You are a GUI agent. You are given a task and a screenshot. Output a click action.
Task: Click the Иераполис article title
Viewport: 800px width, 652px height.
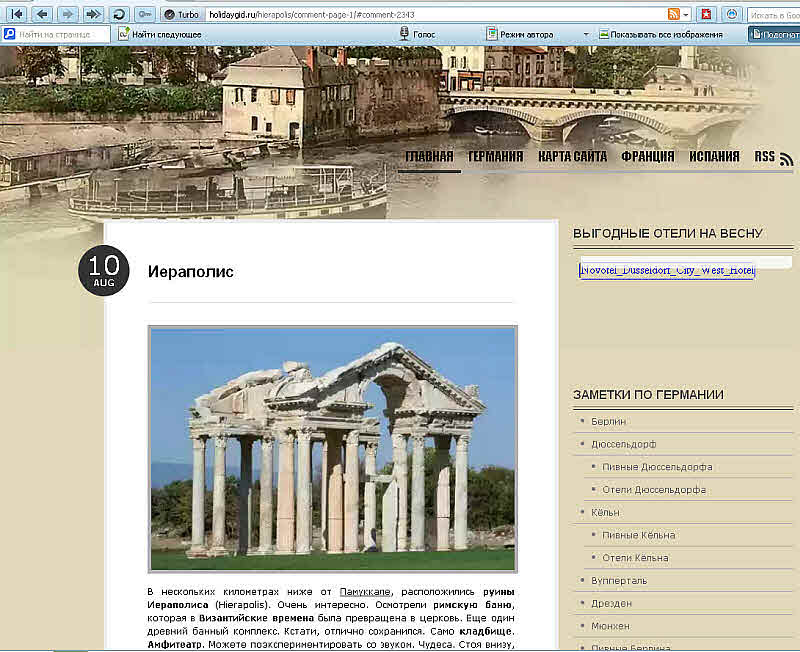190,271
